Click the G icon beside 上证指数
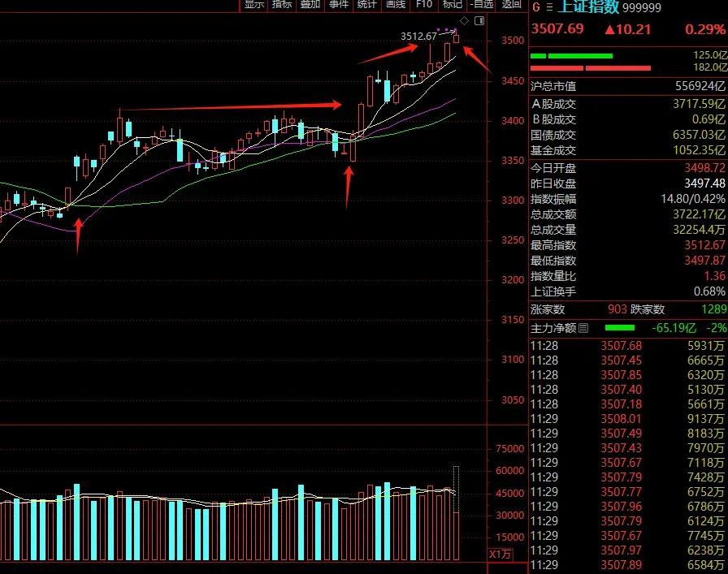This screenshot has height=574, width=728. coord(536,7)
